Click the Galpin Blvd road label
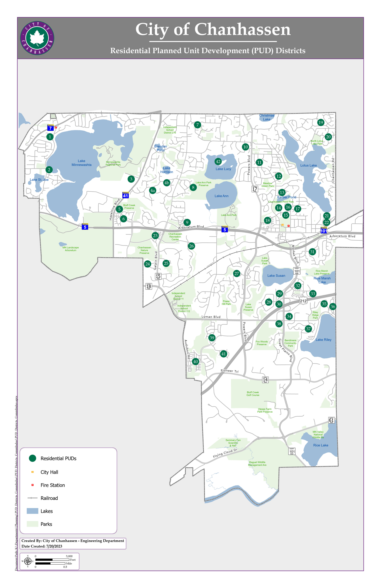 pos(156,261)
